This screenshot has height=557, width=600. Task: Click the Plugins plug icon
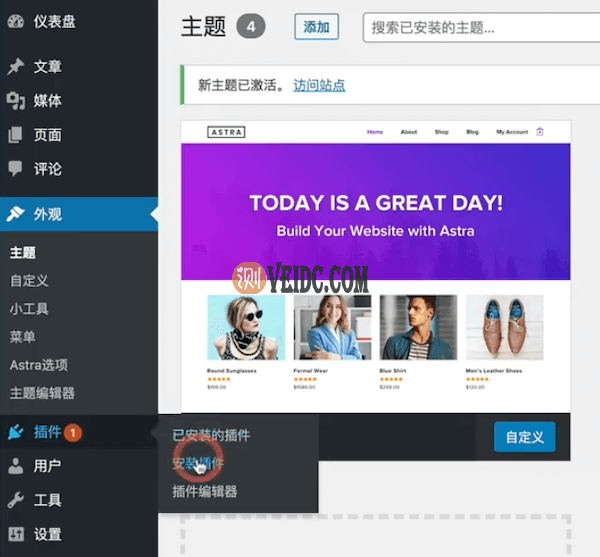15,432
